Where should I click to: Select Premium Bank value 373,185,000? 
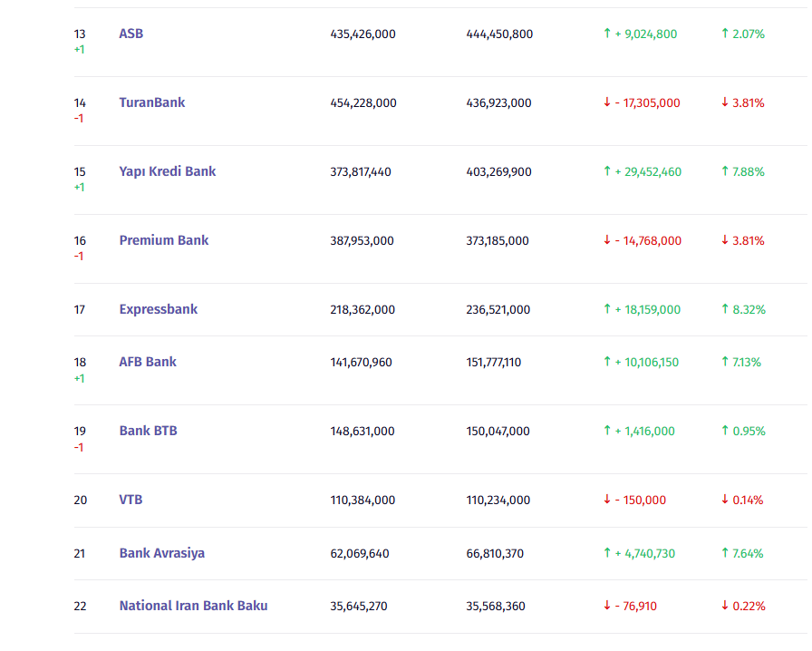[x=498, y=241]
